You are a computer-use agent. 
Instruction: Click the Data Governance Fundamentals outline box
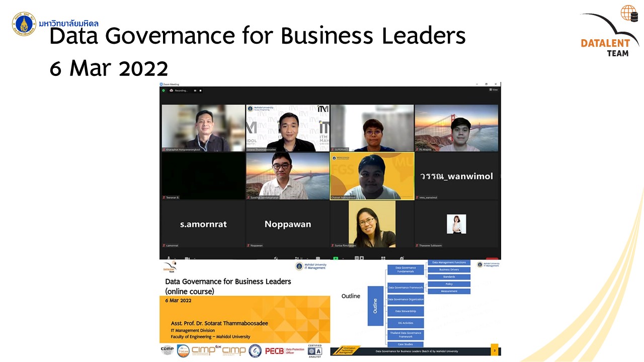coord(406,269)
